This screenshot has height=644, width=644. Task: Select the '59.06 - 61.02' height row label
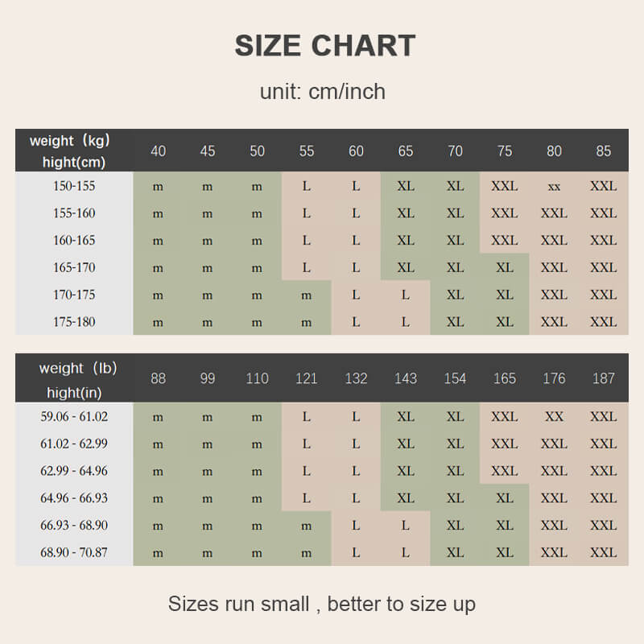click(x=74, y=417)
